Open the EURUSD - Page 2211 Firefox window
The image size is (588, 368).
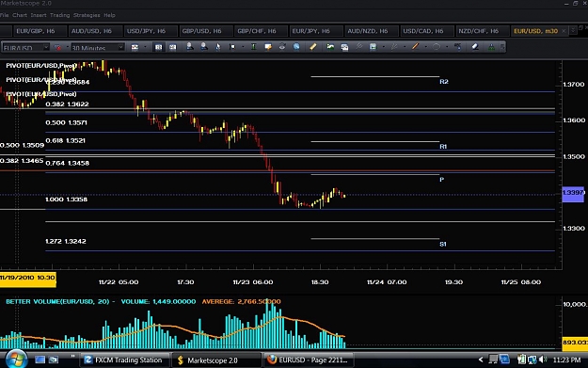click(308, 360)
